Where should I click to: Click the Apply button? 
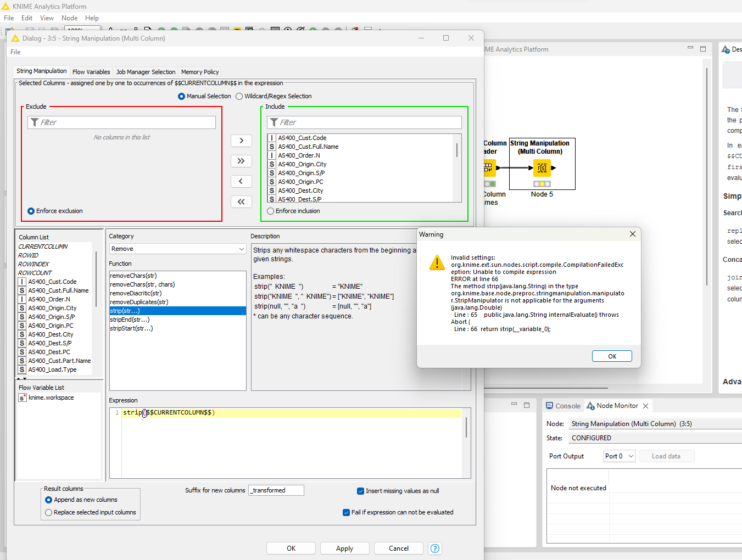click(344, 548)
